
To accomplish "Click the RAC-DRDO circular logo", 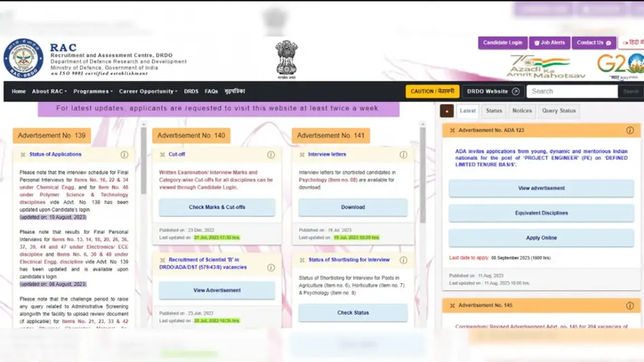I will [23, 58].
